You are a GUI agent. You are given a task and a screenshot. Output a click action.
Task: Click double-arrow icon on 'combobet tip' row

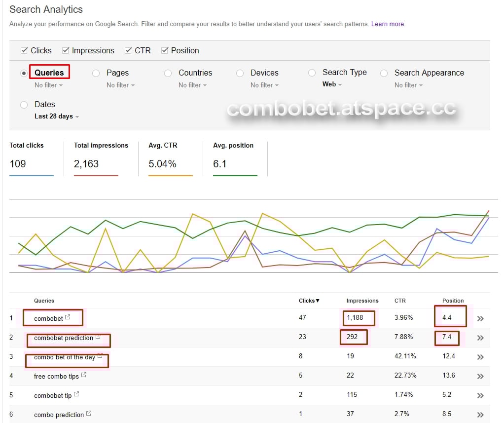pyautogui.click(x=480, y=395)
